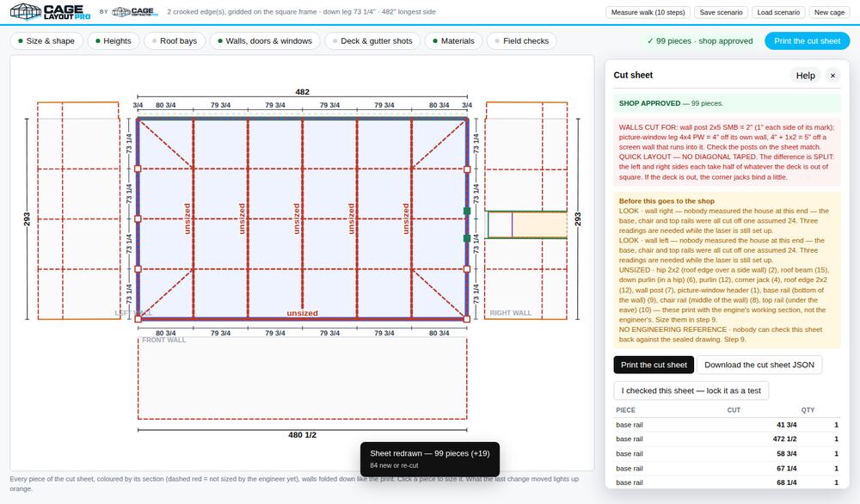This screenshot has width=860, height=504.
Task: Switch to the Field checks step
Action: [521, 40]
